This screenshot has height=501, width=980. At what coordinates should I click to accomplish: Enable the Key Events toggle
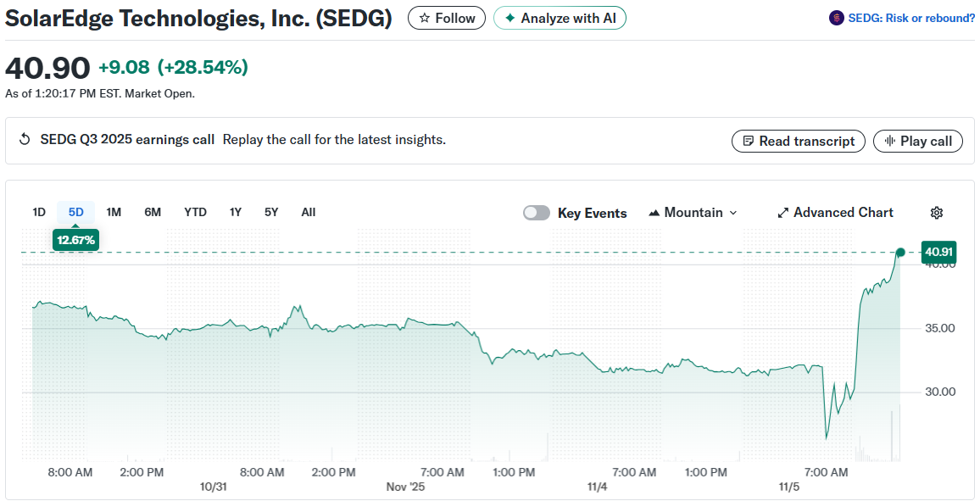537,212
